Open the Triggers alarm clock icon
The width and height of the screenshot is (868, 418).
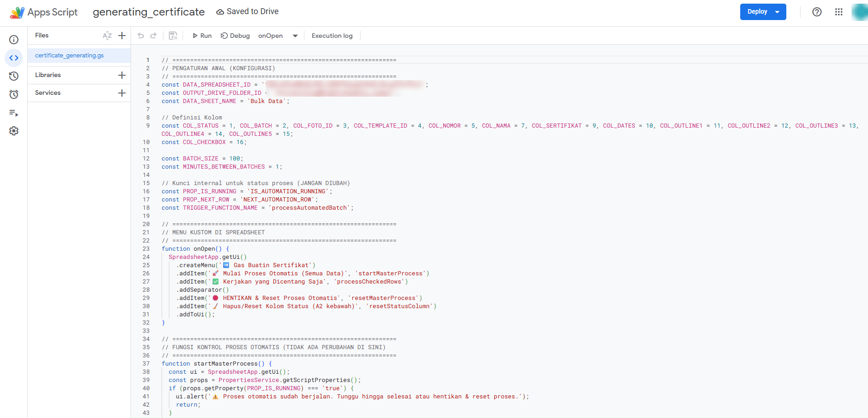click(x=14, y=94)
